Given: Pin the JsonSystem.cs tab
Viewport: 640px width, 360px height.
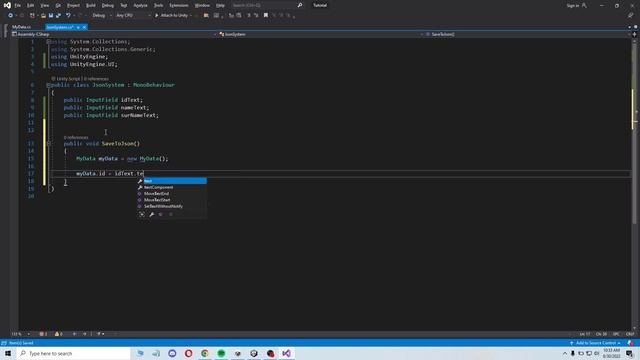Looking at the screenshot, I should [x=78, y=27].
